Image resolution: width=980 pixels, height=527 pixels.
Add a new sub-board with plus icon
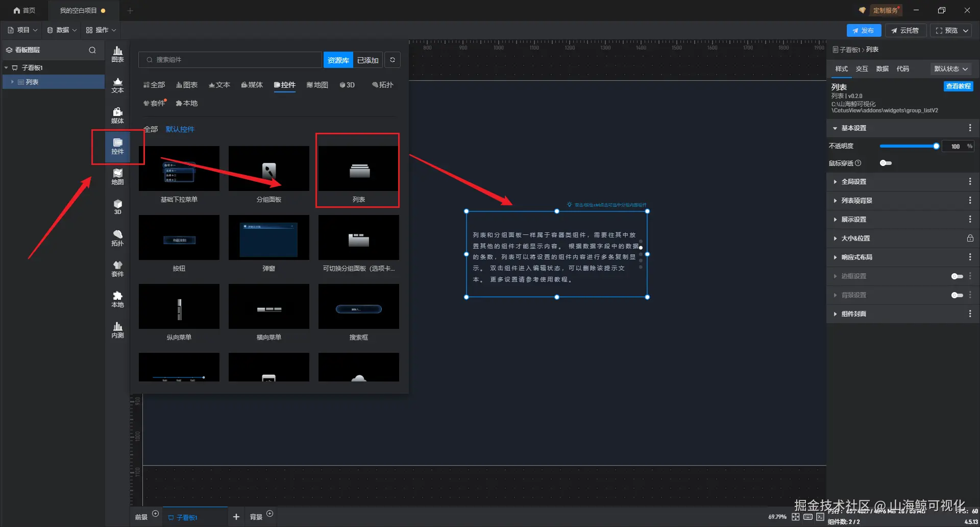point(236,517)
